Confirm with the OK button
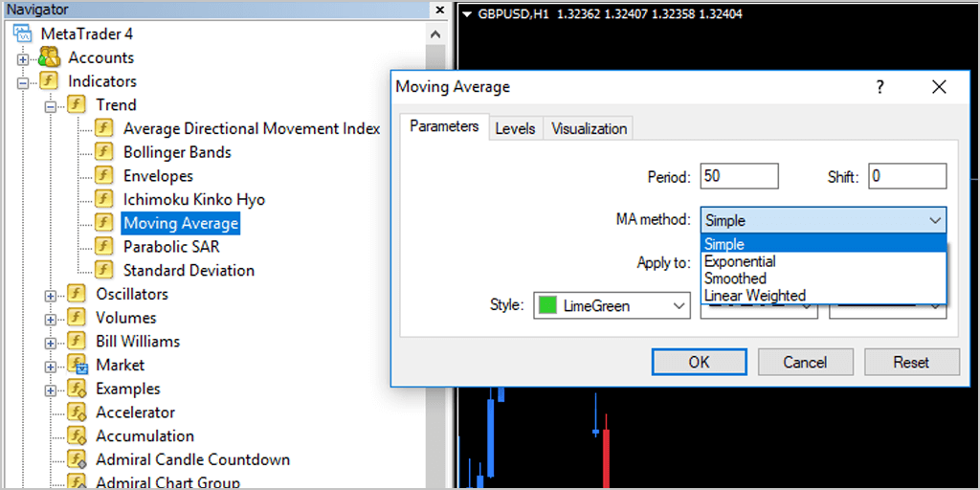This screenshot has height=490, width=980. [x=699, y=363]
